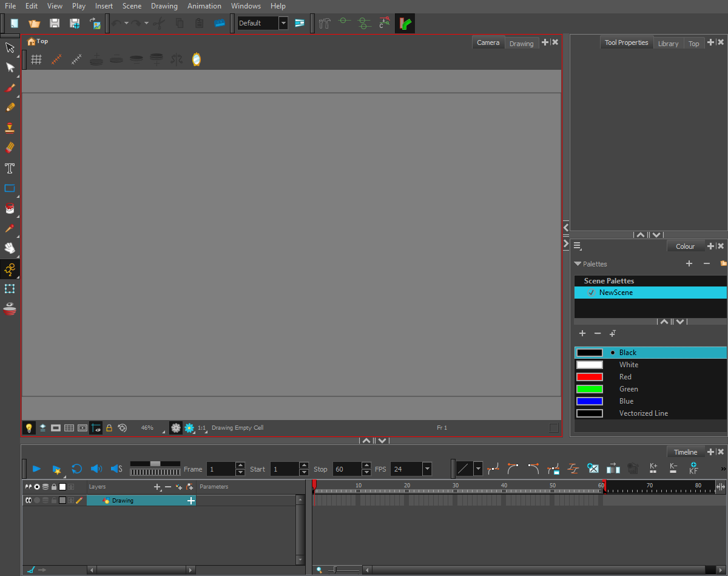Toggle Drawing layer solo mode
The height and width of the screenshot is (576, 728).
37,500
